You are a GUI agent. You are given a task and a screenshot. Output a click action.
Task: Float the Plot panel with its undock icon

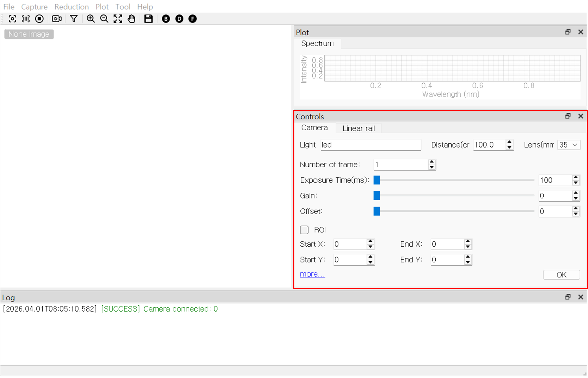pyautogui.click(x=568, y=32)
